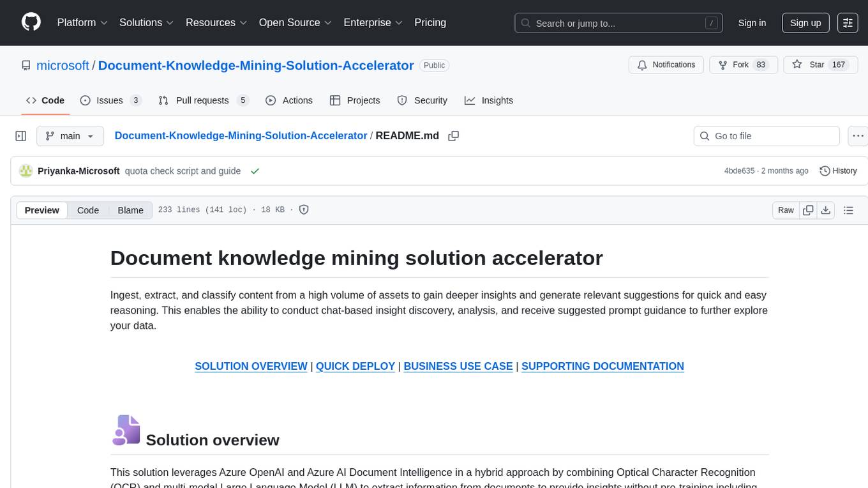Click the Sign up button
This screenshot has height=488, width=868.
pyautogui.click(x=805, y=23)
